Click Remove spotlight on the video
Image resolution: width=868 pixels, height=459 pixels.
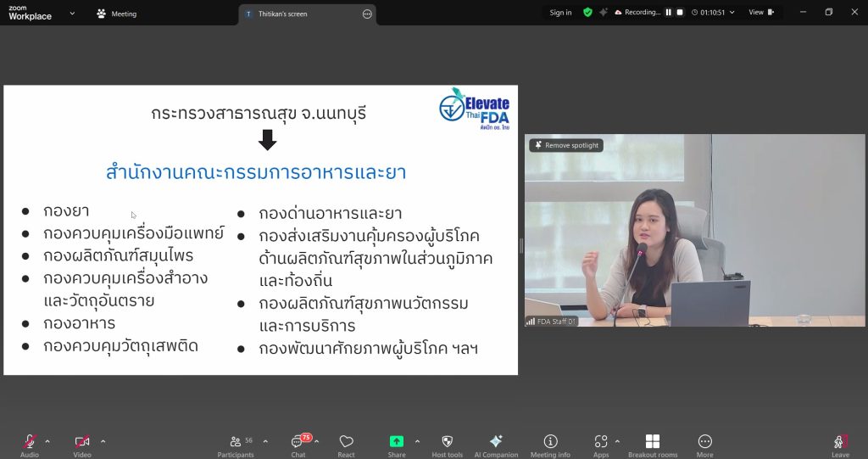click(566, 145)
